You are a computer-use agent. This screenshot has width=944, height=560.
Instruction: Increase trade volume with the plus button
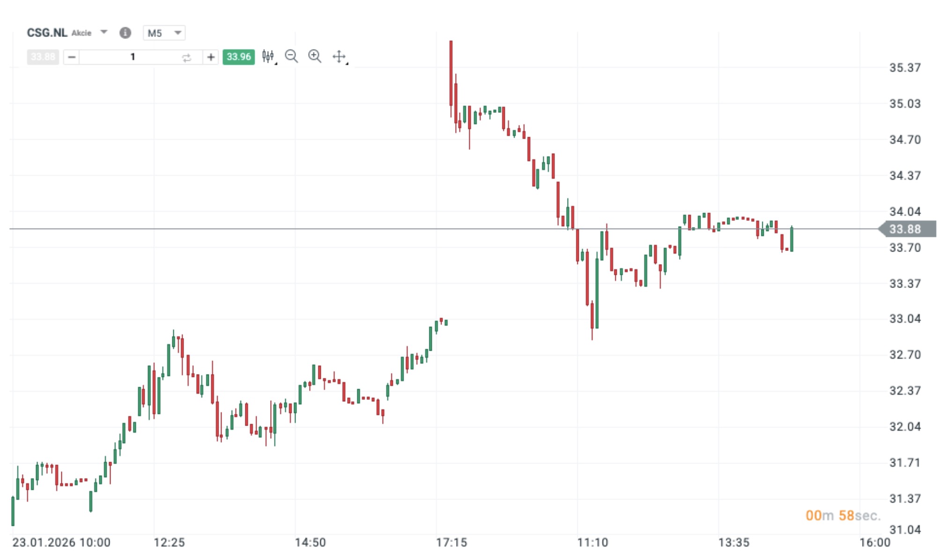(x=211, y=57)
